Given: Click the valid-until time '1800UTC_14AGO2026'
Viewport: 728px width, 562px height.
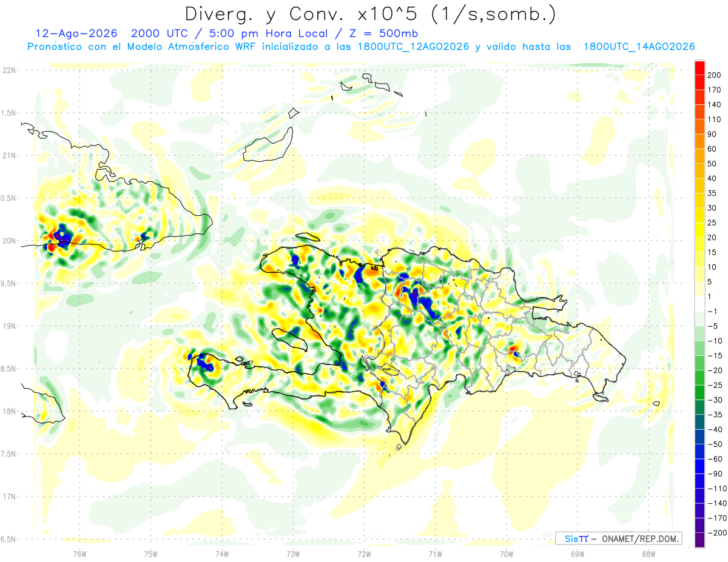Looking at the screenshot, I should (x=639, y=47).
